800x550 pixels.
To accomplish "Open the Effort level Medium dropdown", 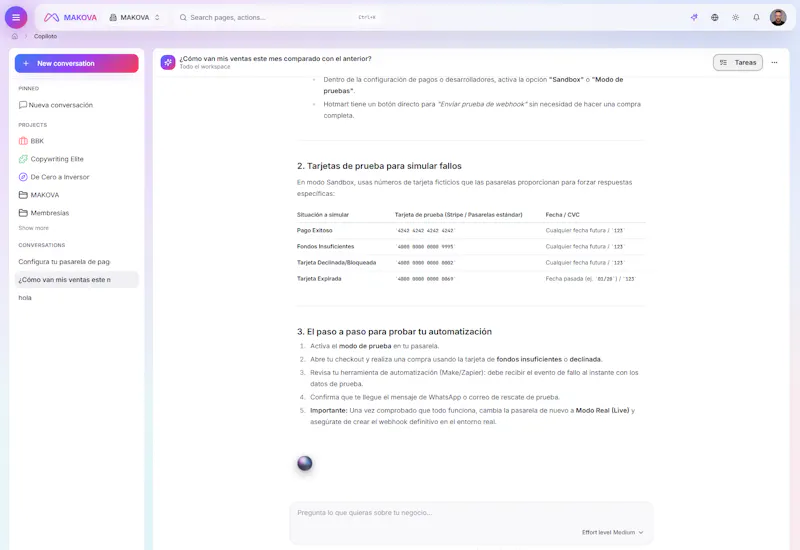I will pyautogui.click(x=612, y=532).
